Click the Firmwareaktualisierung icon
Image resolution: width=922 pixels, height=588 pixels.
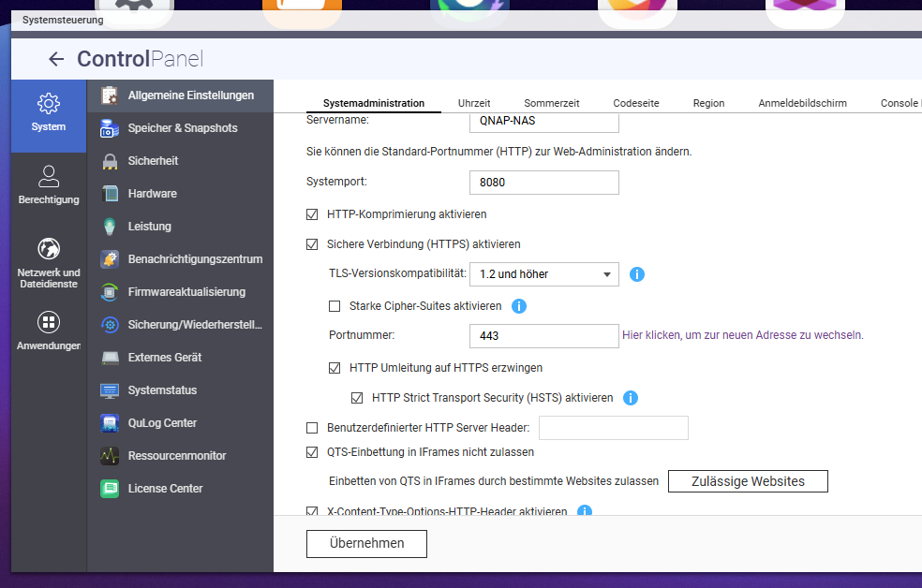click(x=110, y=292)
